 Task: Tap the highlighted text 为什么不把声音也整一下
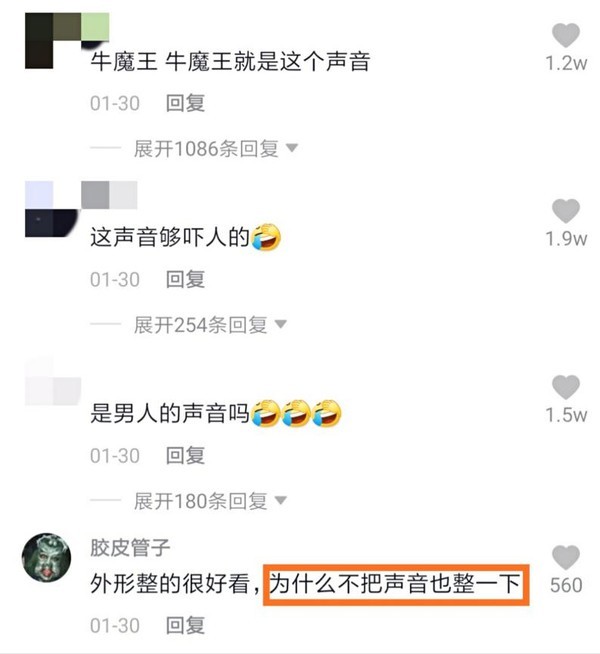[x=396, y=585]
